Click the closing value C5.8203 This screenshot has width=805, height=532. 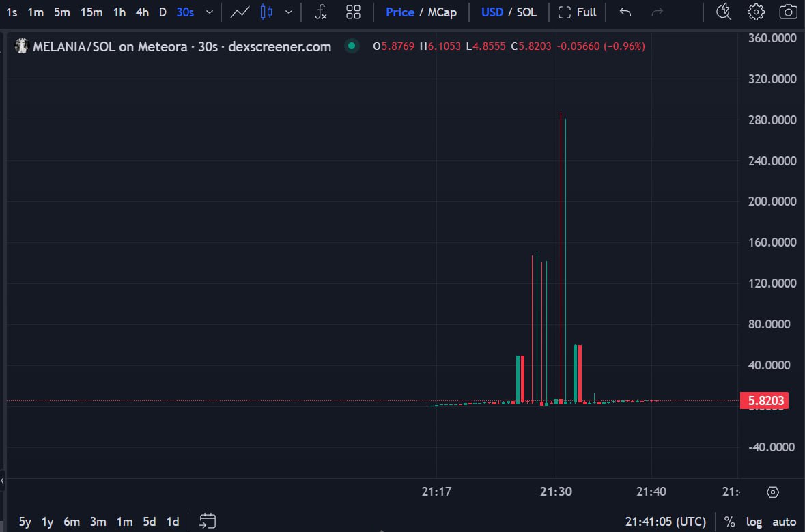[531, 46]
